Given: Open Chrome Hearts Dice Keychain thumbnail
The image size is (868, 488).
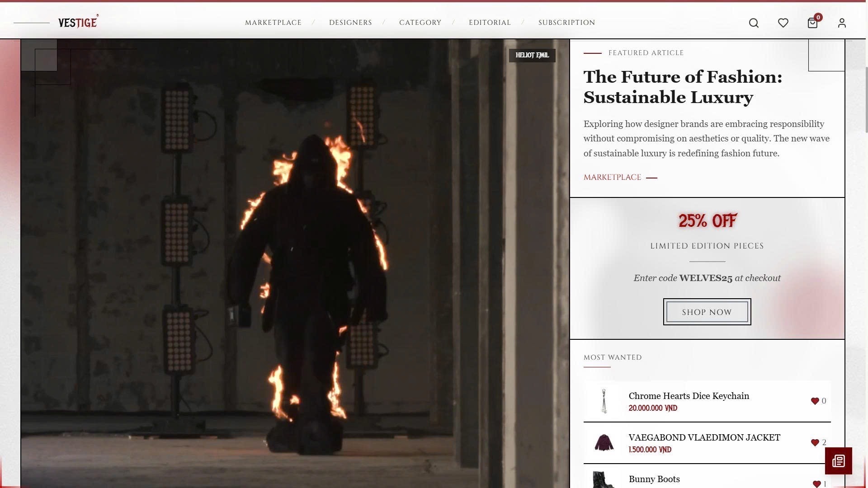Looking at the screenshot, I should 604,401.
